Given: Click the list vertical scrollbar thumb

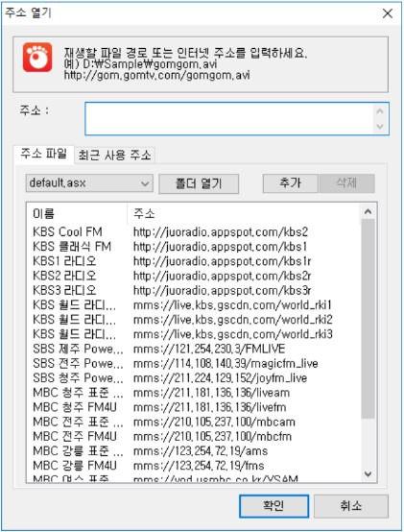Looking at the screenshot, I should coord(368,319).
